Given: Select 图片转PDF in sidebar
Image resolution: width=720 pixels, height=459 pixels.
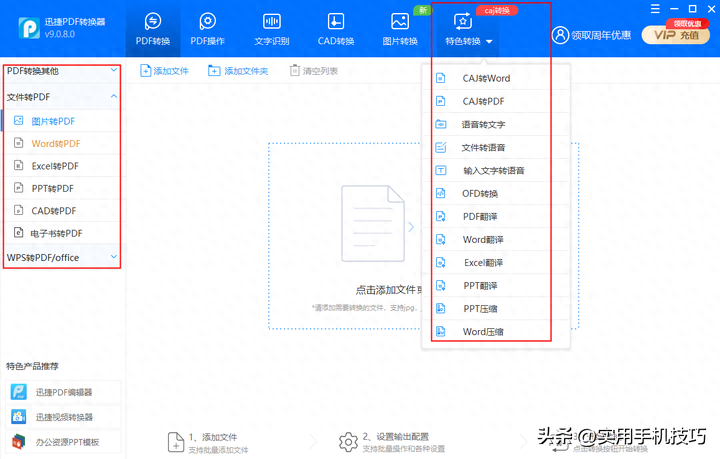Looking at the screenshot, I should 62,121.
